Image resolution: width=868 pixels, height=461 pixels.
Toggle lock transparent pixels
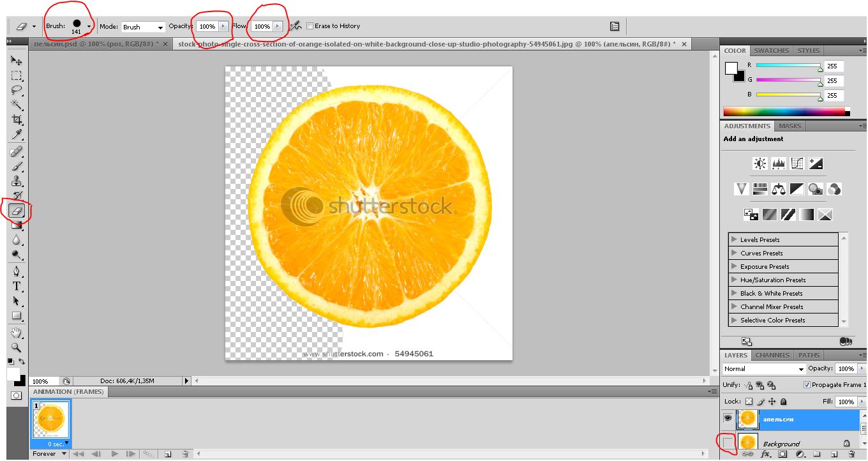(749, 402)
